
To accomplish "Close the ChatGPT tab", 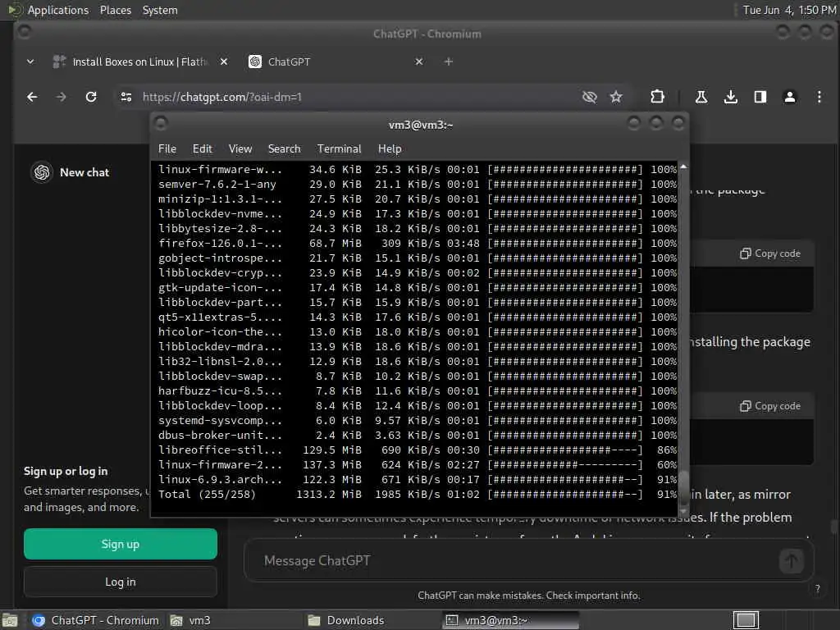I will pyautogui.click(x=419, y=62).
